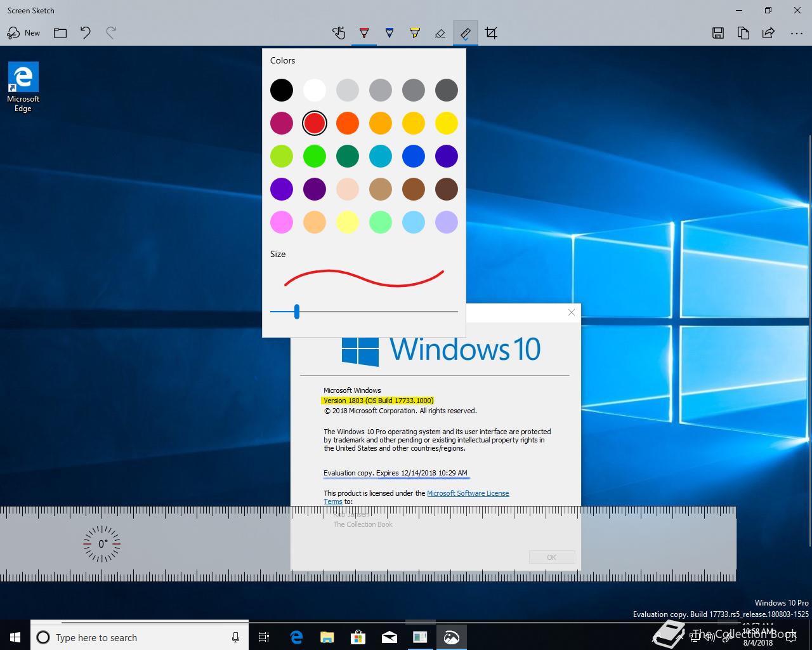Viewport: 812px width, 650px height.
Task: Click the New snip button
Action: pyautogui.click(x=23, y=33)
